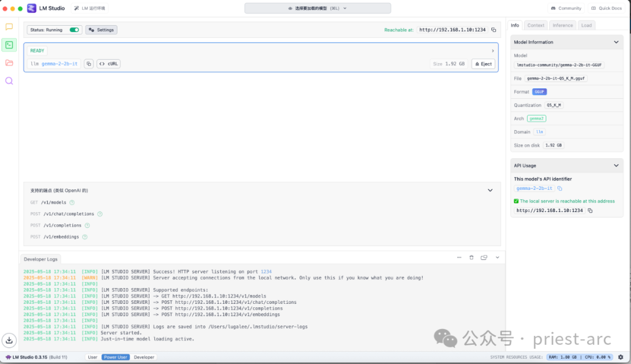The width and height of the screenshot is (631, 364).
Task: Collapse the supported endpoints panel
Action: [x=490, y=190]
